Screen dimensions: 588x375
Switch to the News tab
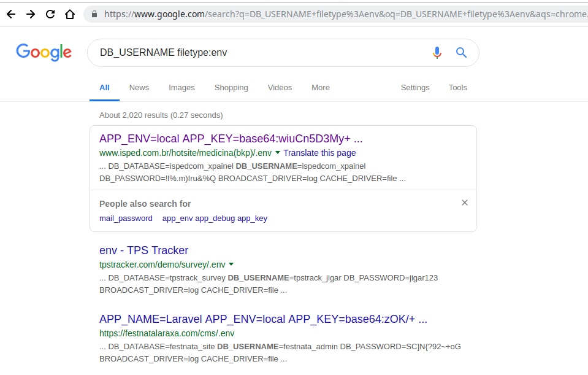tap(139, 88)
